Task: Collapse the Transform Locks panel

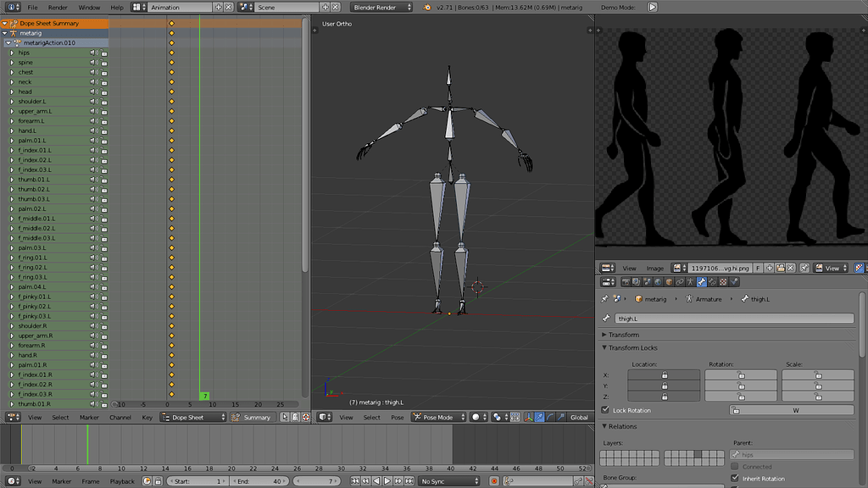Action: [604, 347]
